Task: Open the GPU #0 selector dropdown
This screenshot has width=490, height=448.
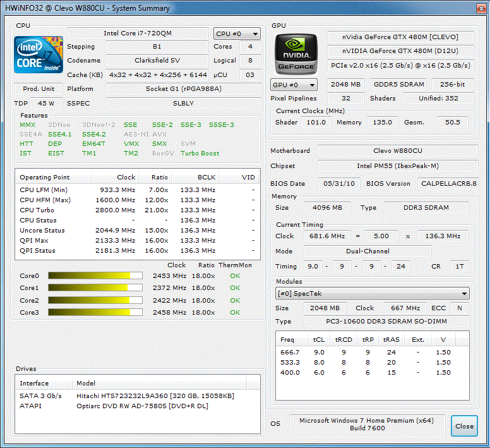Action: tap(294, 85)
